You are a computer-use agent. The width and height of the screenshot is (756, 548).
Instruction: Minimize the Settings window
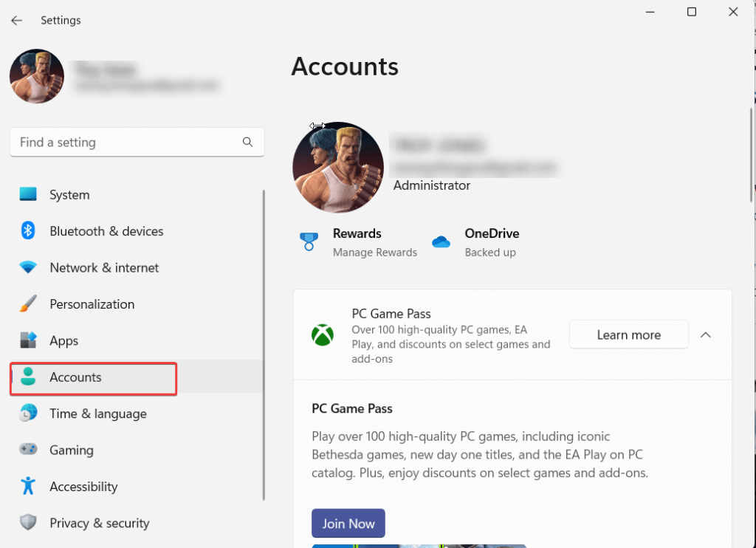pos(650,12)
